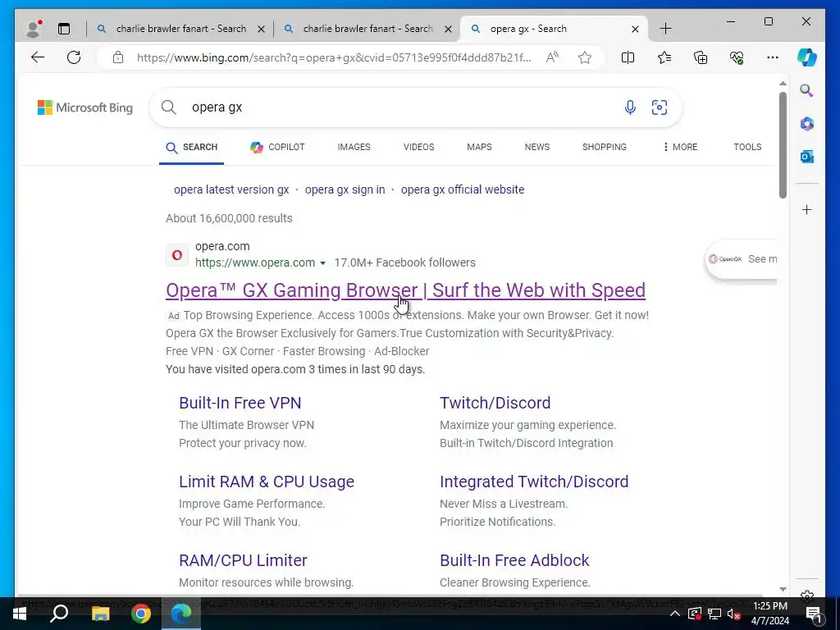
Task: Open the Built-In Free VPN link
Action: (240, 403)
